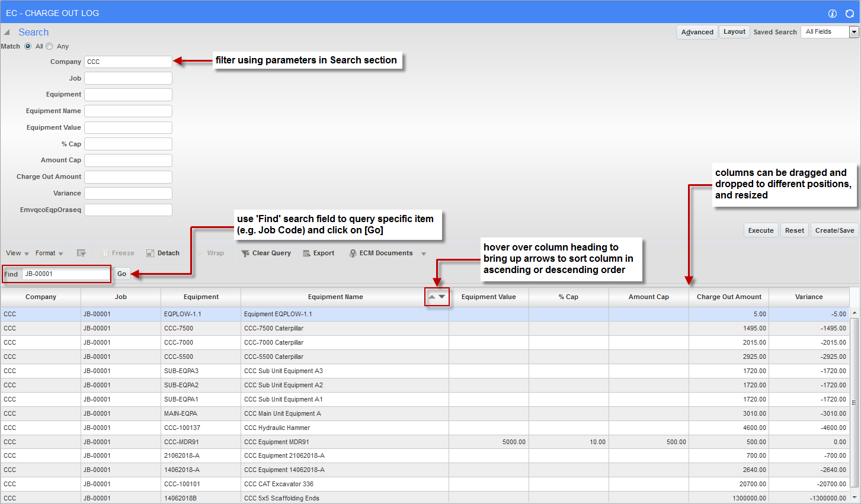
Task: Sort Equipment Name column descending
Action: pos(442,297)
